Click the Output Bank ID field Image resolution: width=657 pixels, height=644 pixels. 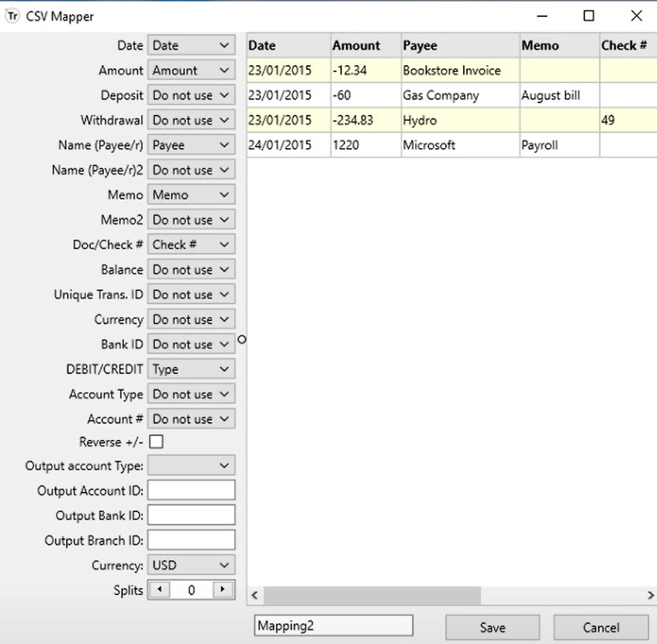tap(191, 515)
